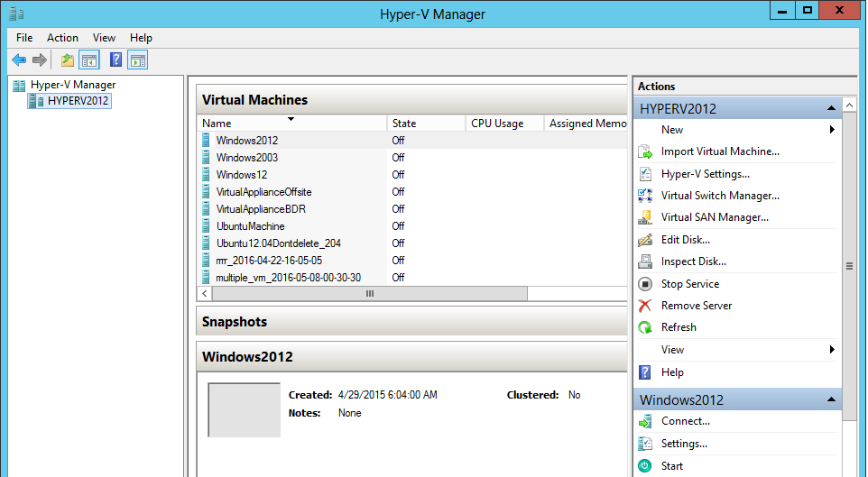Click Remove Server action text
The height and width of the screenshot is (477, 868).
point(697,306)
